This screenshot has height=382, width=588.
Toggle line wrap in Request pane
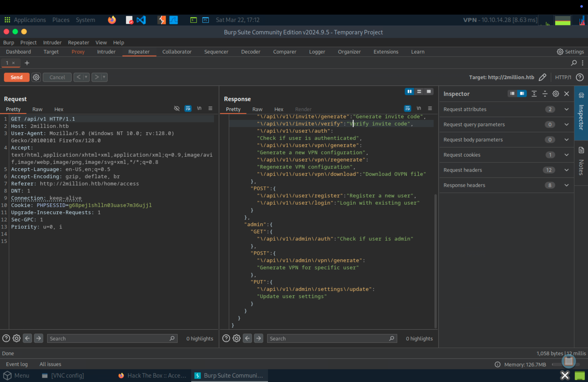pyautogui.click(x=188, y=108)
